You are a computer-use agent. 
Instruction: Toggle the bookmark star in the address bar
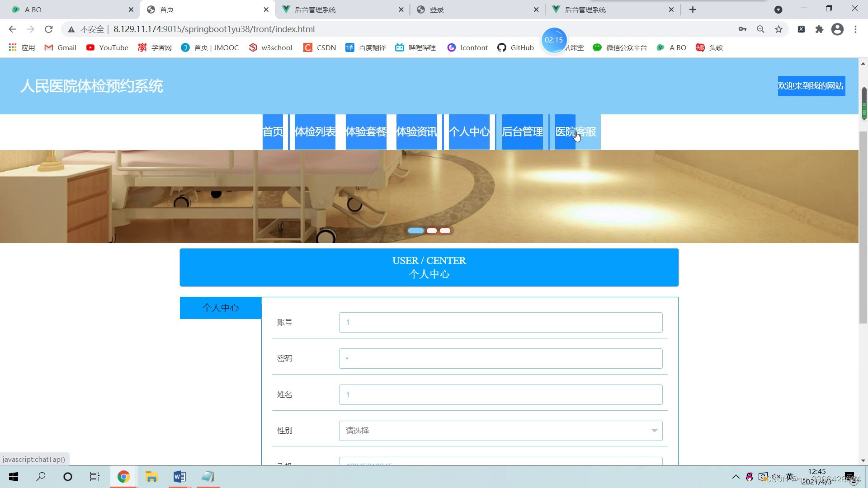pyautogui.click(x=778, y=29)
